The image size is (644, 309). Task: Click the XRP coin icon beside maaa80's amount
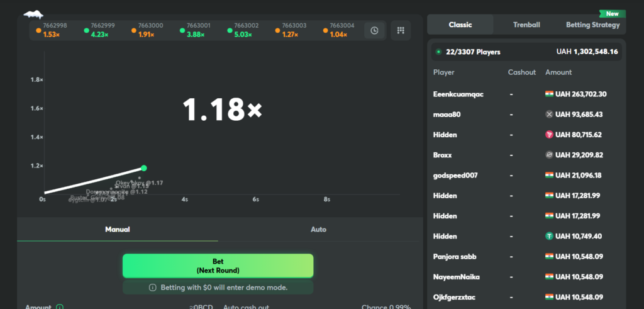[550, 115]
